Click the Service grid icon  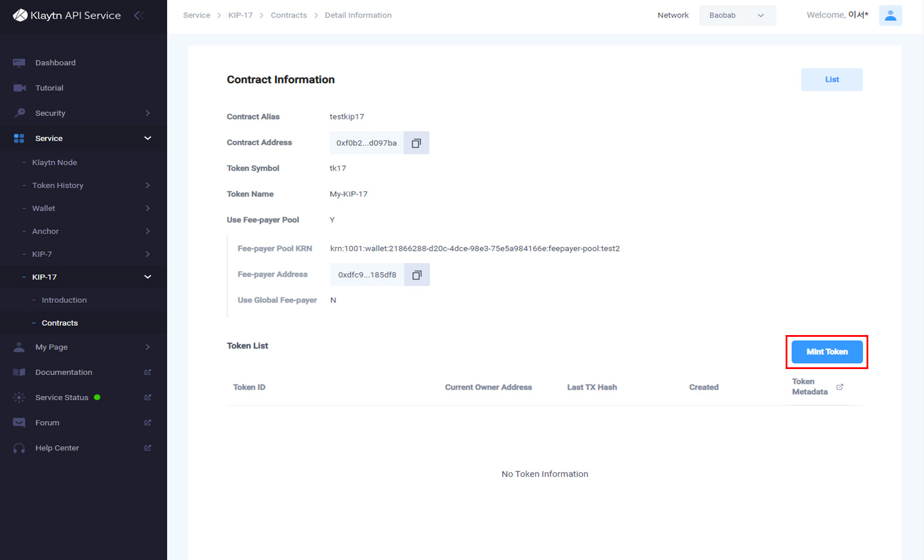(19, 138)
